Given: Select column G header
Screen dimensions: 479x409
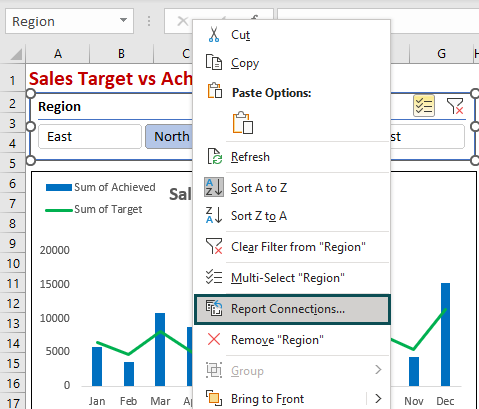Looking at the screenshot, I should click(x=441, y=54).
